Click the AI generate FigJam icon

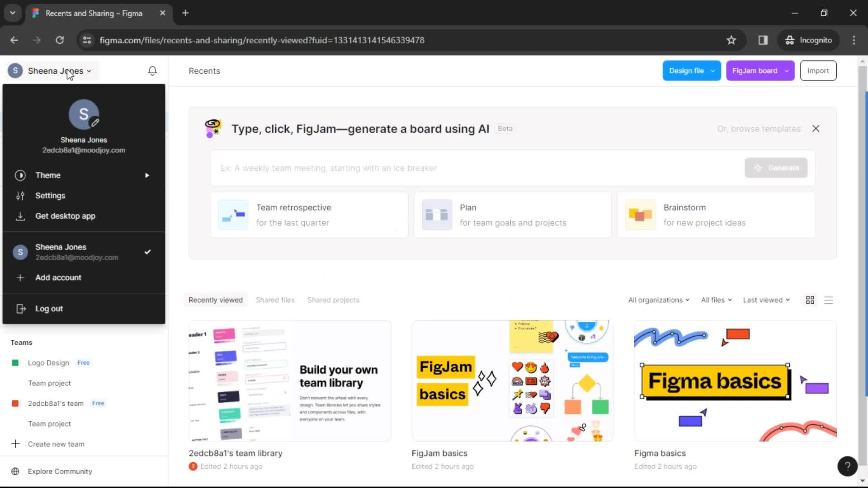click(x=213, y=128)
